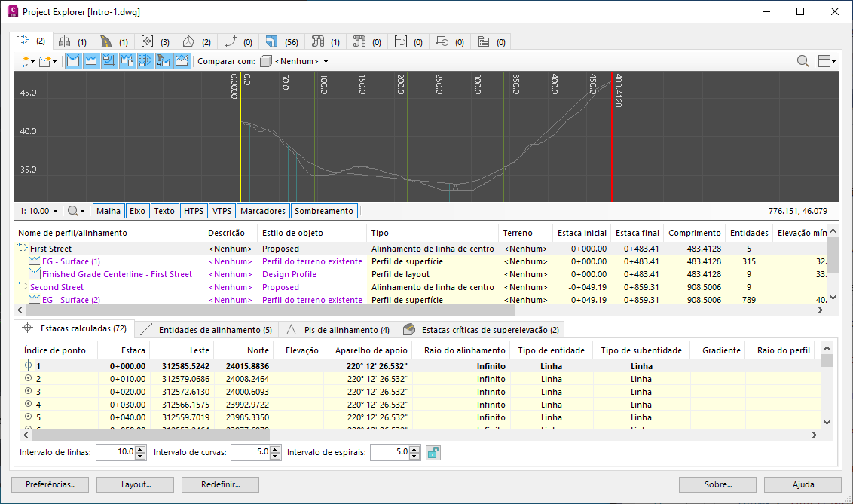Click the first profile filter icon
The height and width of the screenshot is (504, 853).
click(x=73, y=61)
